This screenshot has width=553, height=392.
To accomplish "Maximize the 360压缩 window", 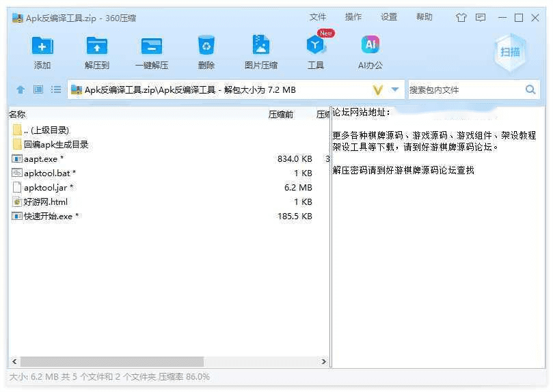I will pos(519,18).
